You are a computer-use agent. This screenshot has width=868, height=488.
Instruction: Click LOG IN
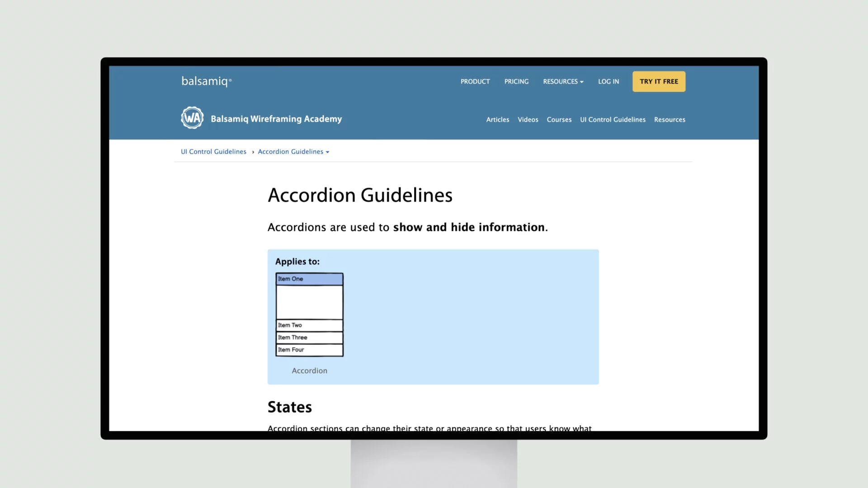(x=609, y=82)
